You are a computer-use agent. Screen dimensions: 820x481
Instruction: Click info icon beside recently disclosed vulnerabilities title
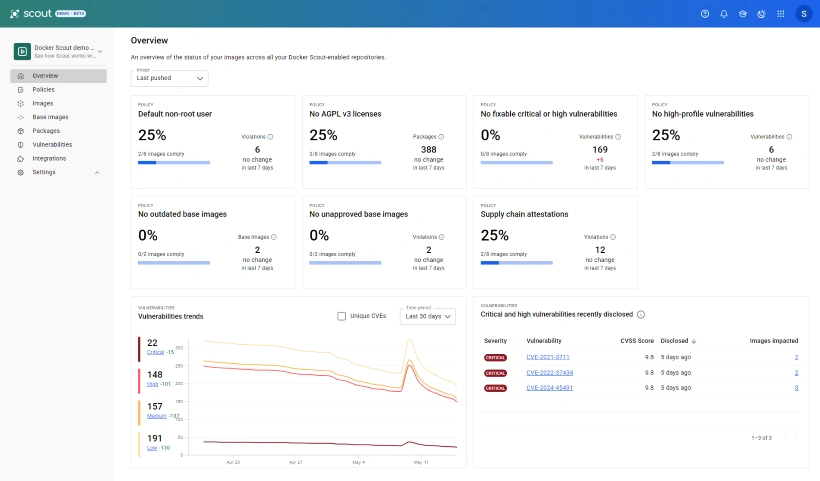(x=641, y=314)
